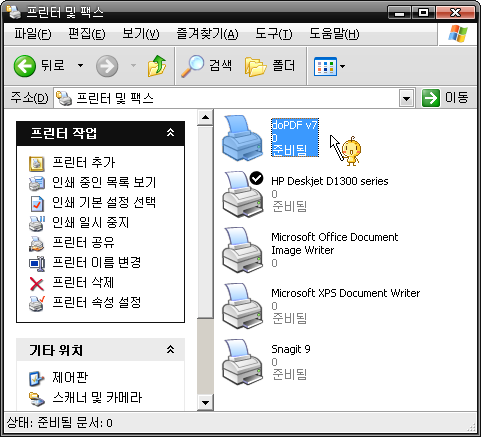
Task: Click the 프린터 이름 변경 icon
Action: pos(37,263)
